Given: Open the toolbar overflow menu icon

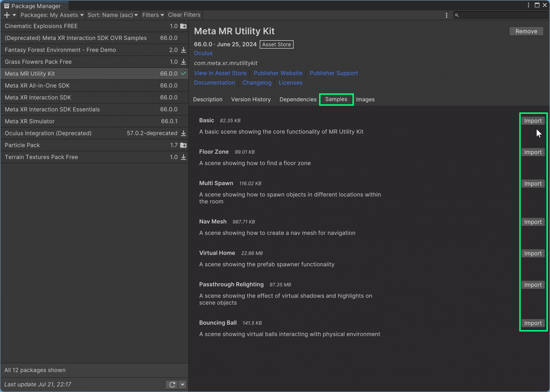Looking at the screenshot, I should click(x=447, y=15).
